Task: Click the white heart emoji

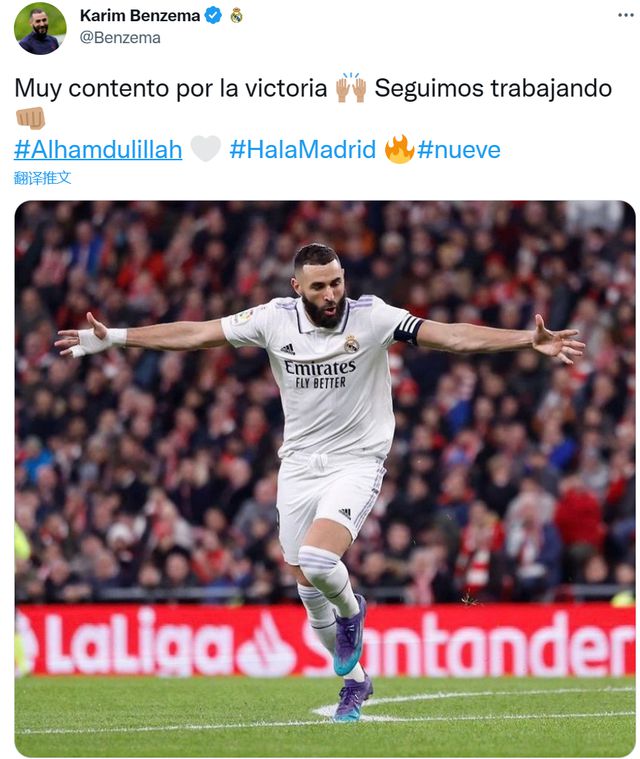Action: 206,149
